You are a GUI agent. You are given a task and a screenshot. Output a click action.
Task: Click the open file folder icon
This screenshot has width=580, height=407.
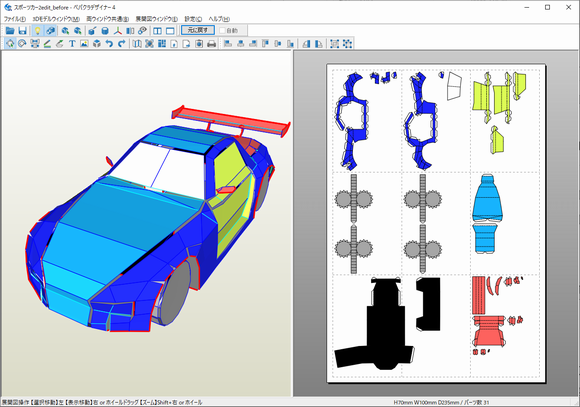[10, 30]
